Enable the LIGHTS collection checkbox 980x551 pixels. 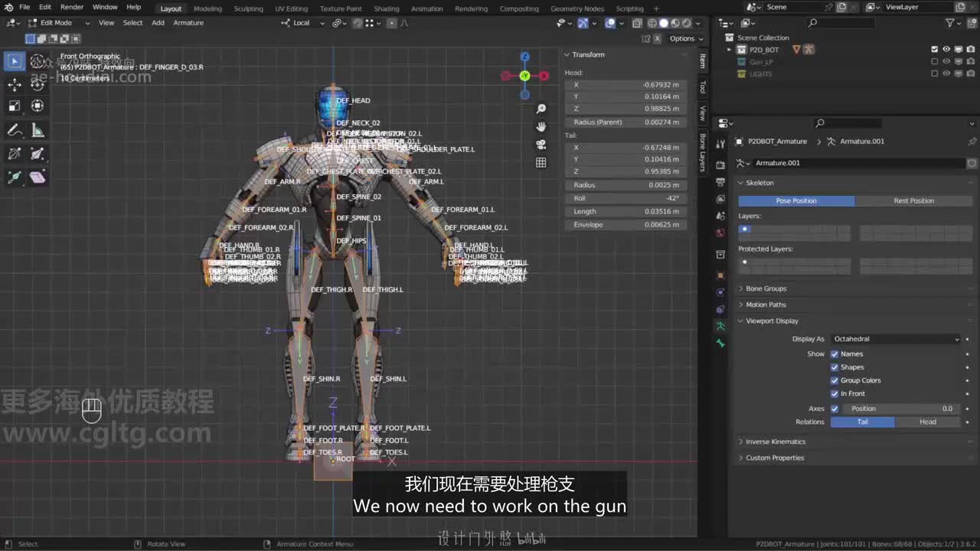[934, 74]
